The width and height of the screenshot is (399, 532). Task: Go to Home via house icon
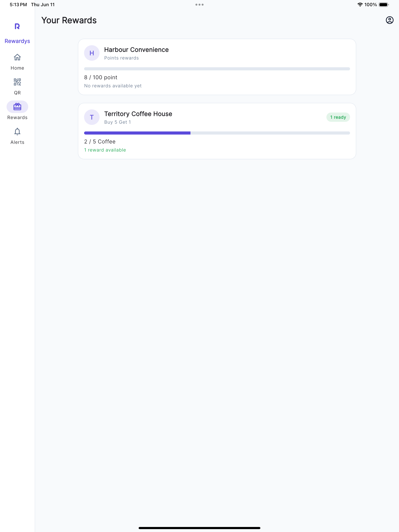click(x=17, y=57)
